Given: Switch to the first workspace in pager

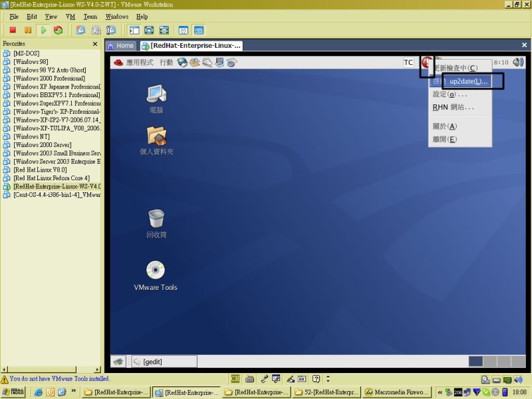Looking at the screenshot, I should 475,361.
